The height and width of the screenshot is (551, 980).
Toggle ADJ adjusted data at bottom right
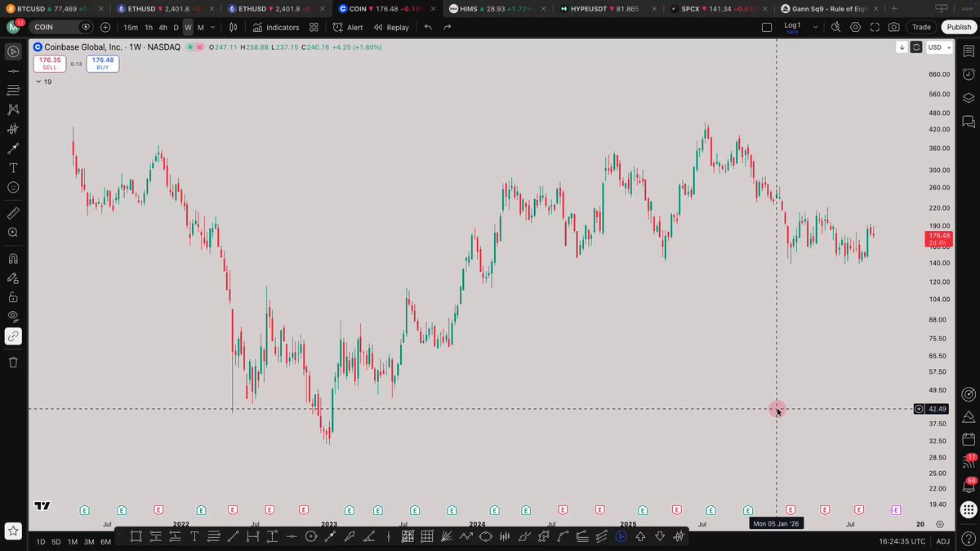coord(942,541)
